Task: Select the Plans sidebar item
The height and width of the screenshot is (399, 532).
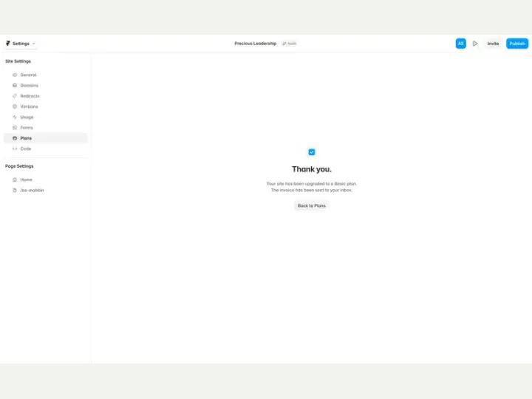Action: pyautogui.click(x=46, y=138)
